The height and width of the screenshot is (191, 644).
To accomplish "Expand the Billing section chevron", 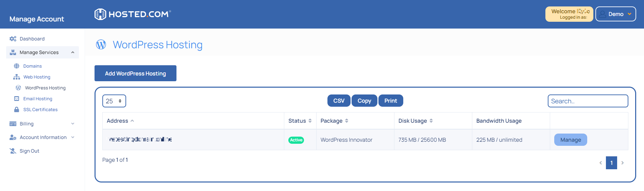I will 73,124.
